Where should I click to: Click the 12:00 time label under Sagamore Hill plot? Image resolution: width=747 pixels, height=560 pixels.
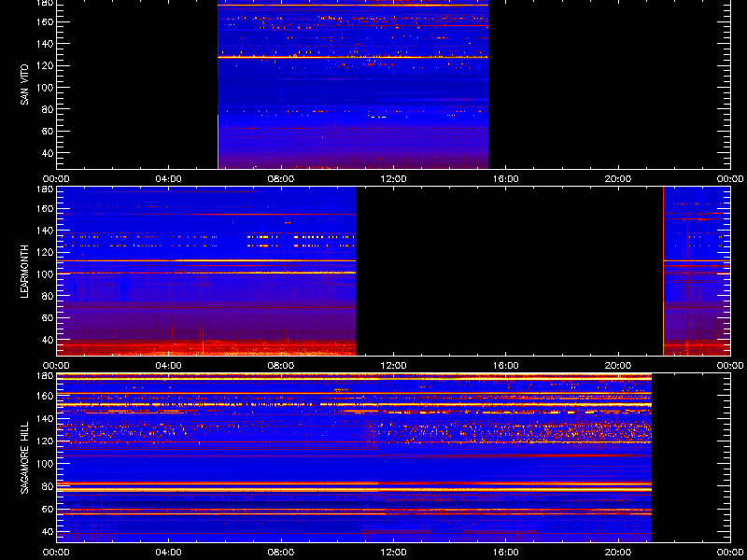393,553
